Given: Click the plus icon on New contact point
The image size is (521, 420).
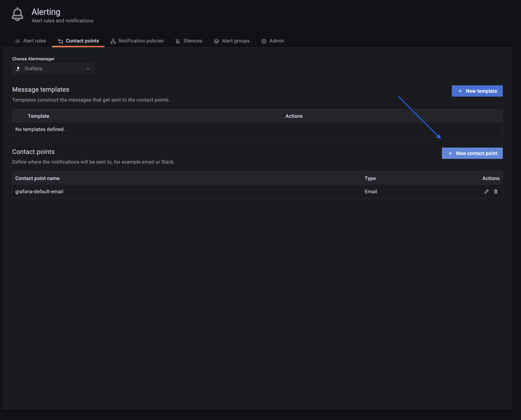Looking at the screenshot, I should [450, 153].
